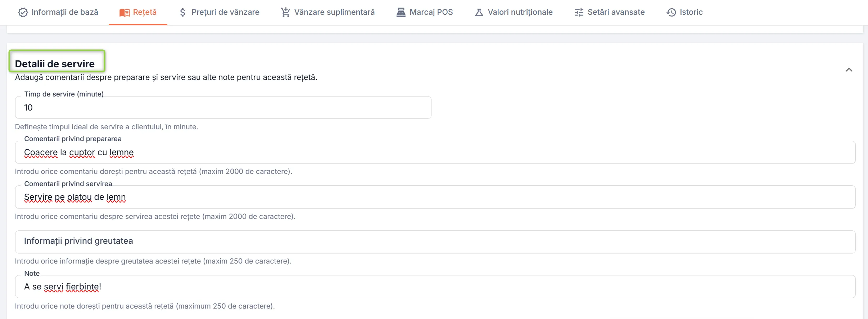The height and width of the screenshot is (319, 868).
Task: Open the Vânzare suplimentară tab
Action: 328,12
